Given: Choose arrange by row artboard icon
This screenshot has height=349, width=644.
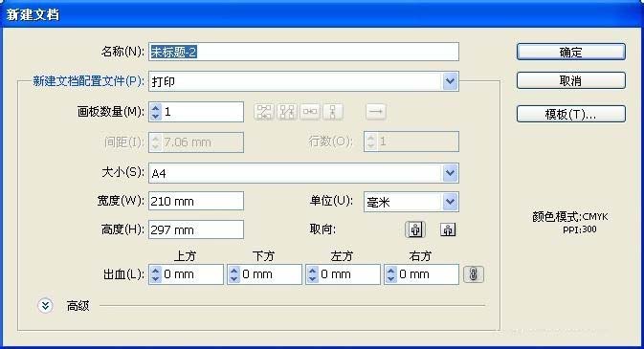Looking at the screenshot, I should [310, 112].
